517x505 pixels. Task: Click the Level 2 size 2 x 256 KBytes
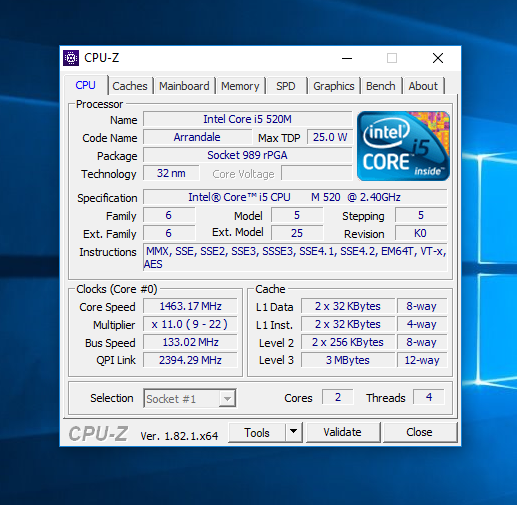(x=348, y=342)
